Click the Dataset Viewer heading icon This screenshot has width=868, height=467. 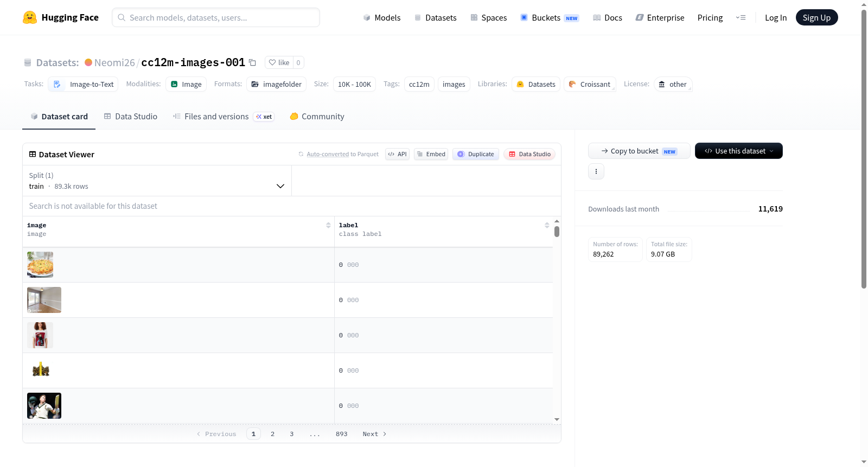tap(33, 154)
